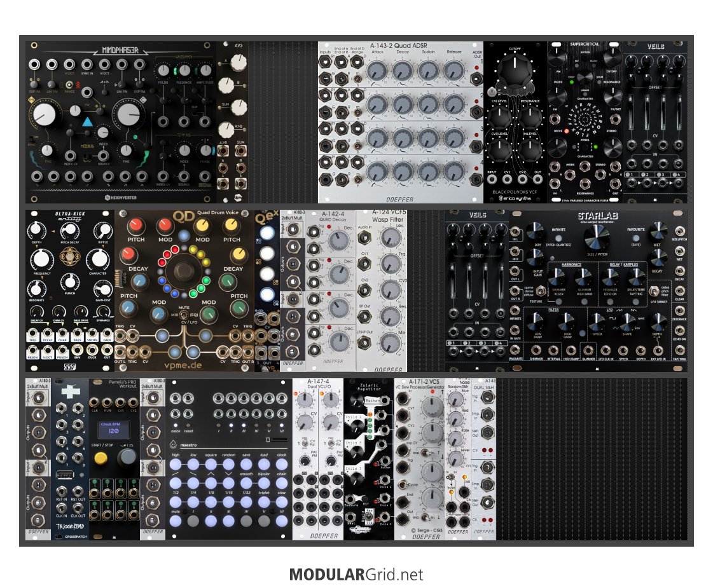Open the Qex expander module
Viewport: 713px width, 588px height.
coord(267,291)
